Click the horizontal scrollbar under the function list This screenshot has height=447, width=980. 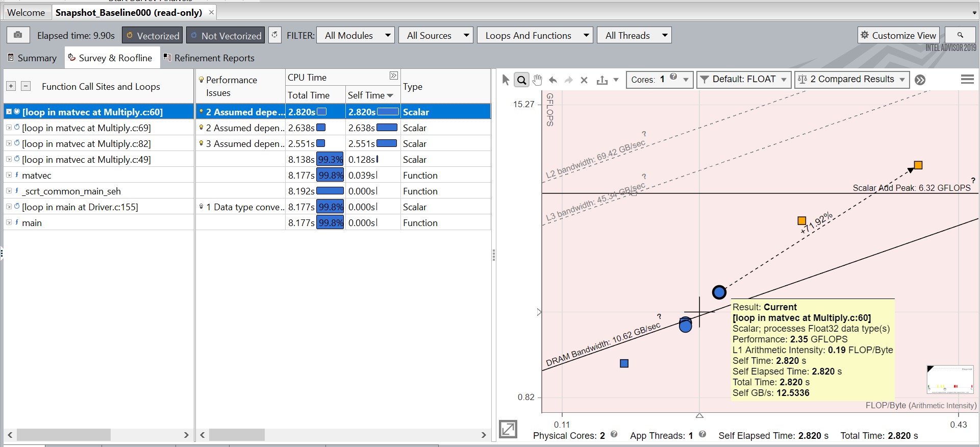[x=64, y=435]
